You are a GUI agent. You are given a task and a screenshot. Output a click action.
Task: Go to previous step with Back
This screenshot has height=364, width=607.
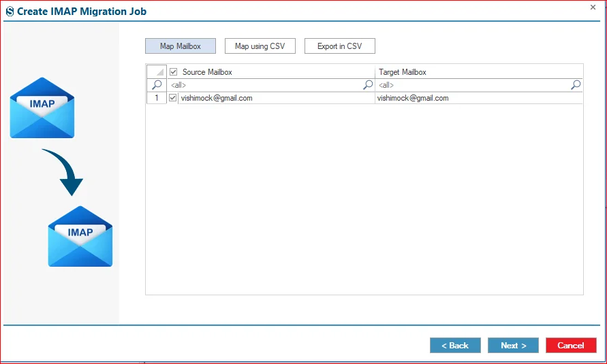pyautogui.click(x=455, y=346)
